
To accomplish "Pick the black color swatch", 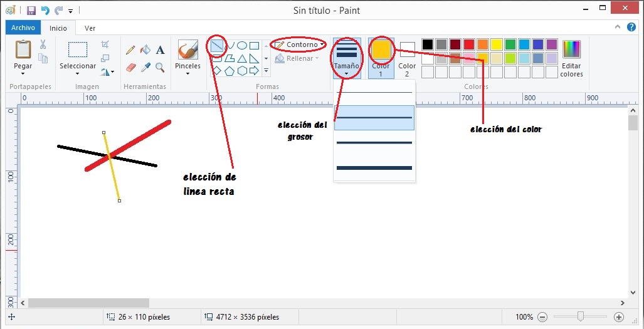I will [x=428, y=44].
